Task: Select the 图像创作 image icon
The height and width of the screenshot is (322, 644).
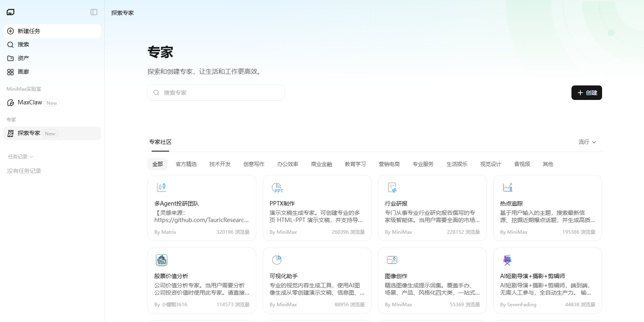Action: pyautogui.click(x=392, y=260)
